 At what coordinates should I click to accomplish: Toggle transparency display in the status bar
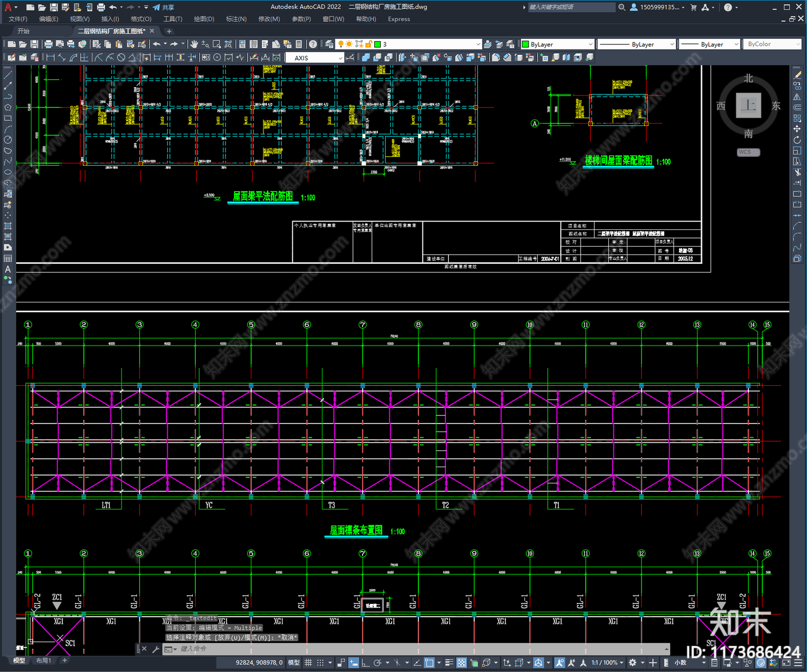pyautogui.click(x=462, y=662)
